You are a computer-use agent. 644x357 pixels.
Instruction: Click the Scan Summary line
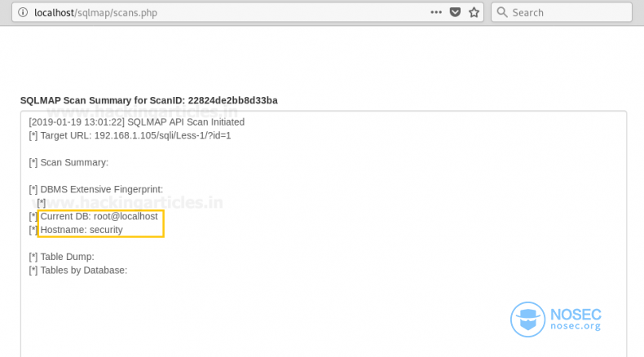pos(68,162)
